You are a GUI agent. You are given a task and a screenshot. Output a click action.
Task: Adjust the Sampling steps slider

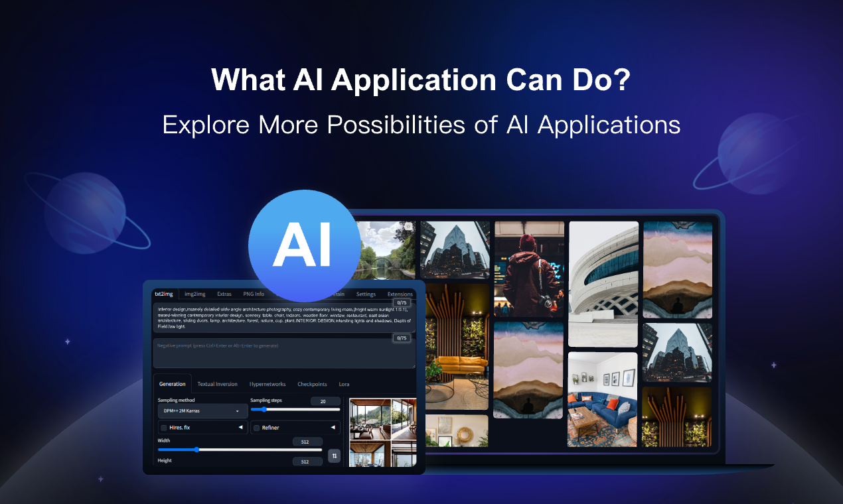click(295, 410)
